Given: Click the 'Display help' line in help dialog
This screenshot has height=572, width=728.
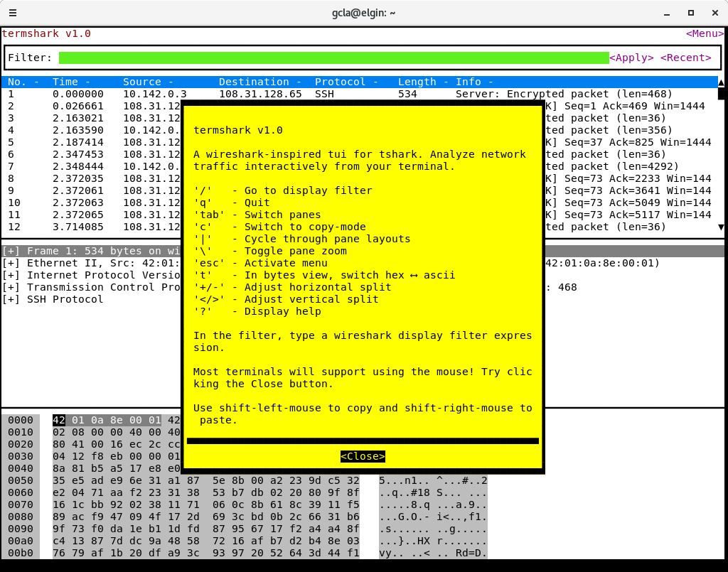Looking at the screenshot, I should coord(257,311).
